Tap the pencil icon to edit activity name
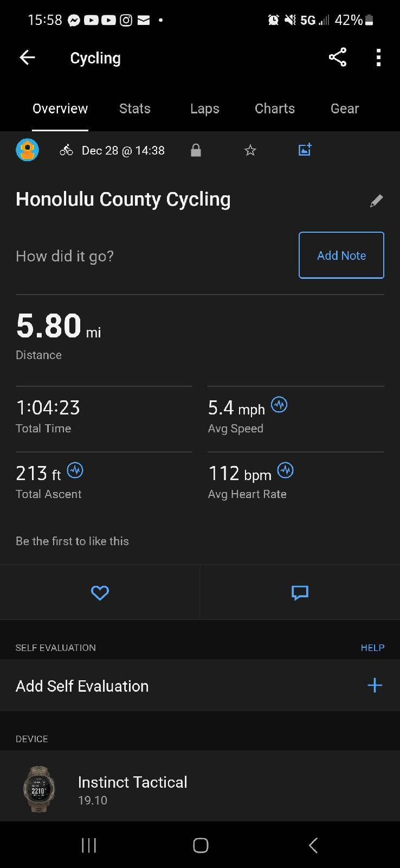Image resolution: width=400 pixels, height=868 pixels. click(x=376, y=201)
